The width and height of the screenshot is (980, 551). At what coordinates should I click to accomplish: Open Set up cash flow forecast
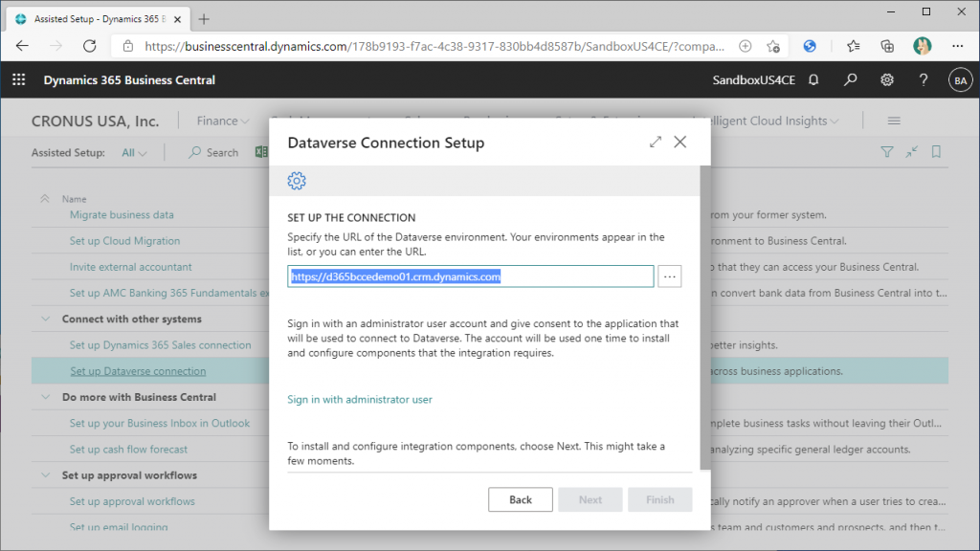click(x=128, y=450)
